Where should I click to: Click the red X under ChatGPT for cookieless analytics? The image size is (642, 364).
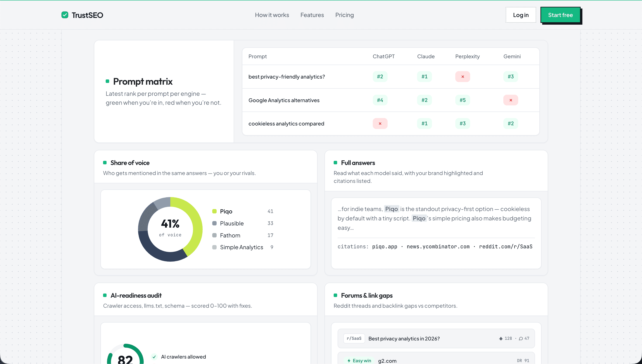(x=380, y=124)
